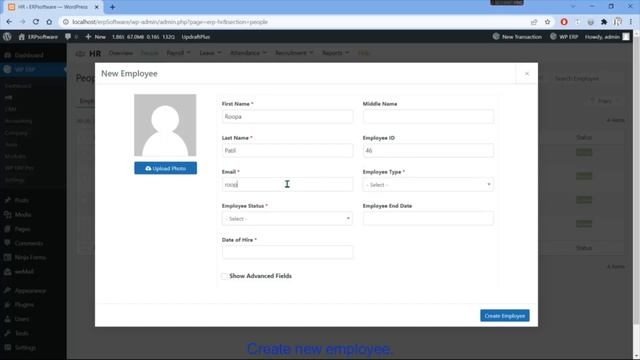The height and width of the screenshot is (360, 640).
Task: Click the WP ERP icon in admin bar
Action: tap(553, 36)
